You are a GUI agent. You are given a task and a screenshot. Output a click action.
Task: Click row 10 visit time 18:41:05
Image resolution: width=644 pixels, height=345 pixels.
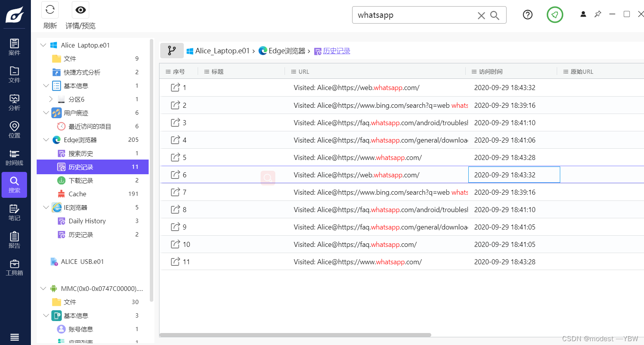click(x=505, y=245)
